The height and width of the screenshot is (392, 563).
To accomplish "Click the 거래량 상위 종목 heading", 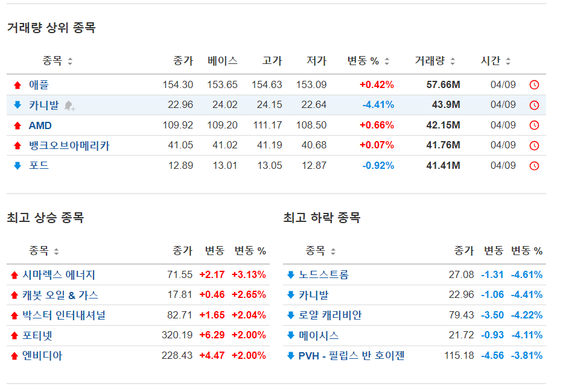I will coord(51,28).
